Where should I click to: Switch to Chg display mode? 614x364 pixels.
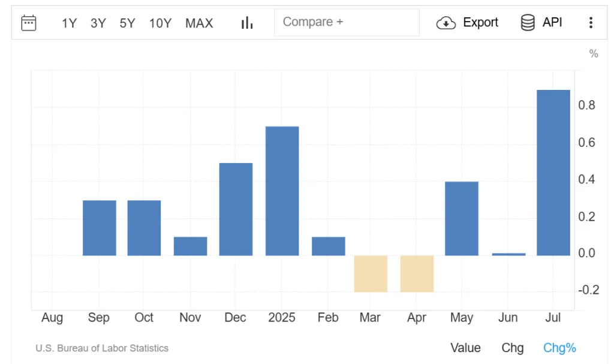click(512, 348)
